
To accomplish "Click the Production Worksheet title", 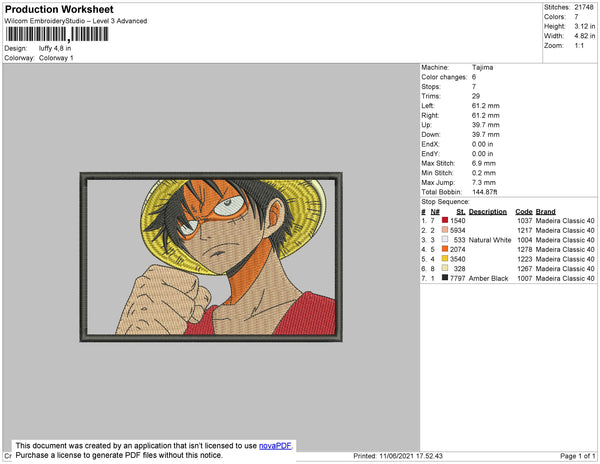I will (x=59, y=9).
